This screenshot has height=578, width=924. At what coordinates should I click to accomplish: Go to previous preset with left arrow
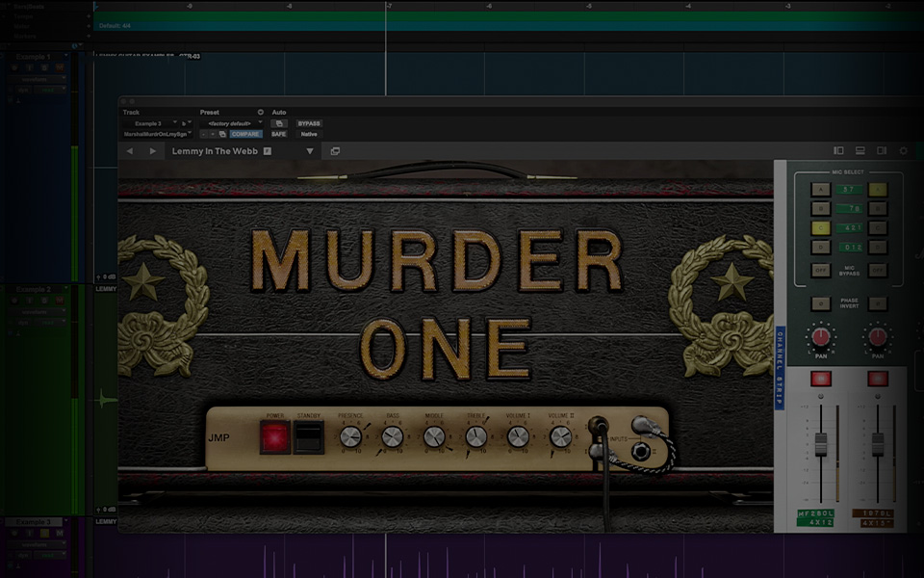(x=130, y=151)
